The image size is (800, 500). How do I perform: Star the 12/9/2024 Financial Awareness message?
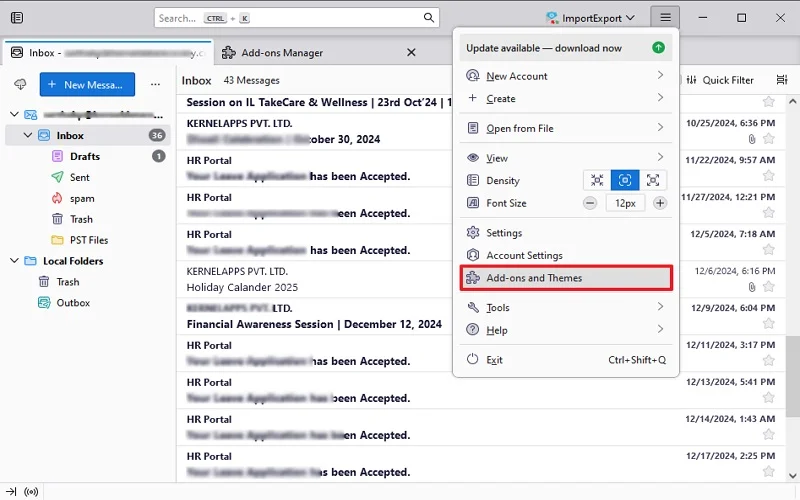point(768,323)
